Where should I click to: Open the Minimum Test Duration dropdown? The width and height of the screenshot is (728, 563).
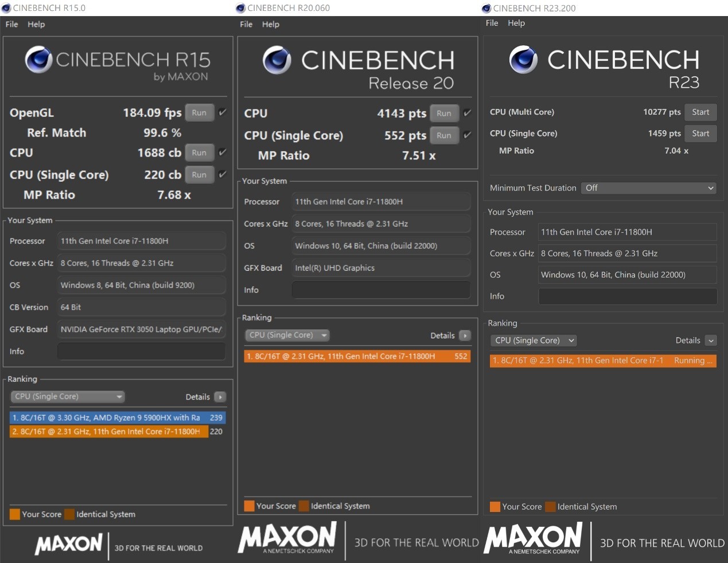coord(649,188)
